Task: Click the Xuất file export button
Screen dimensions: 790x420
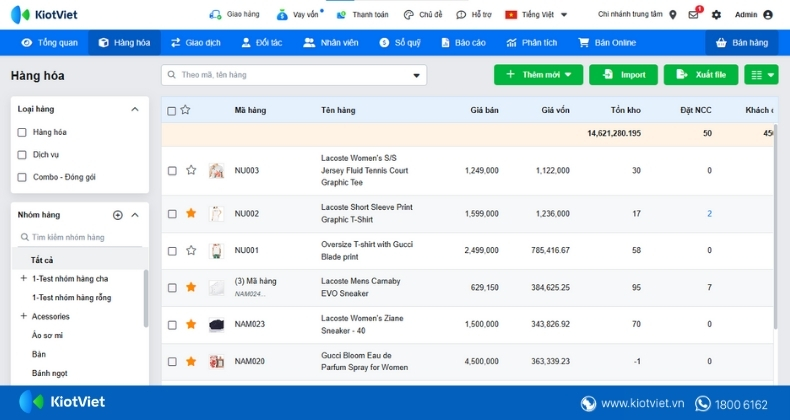Action: point(701,75)
